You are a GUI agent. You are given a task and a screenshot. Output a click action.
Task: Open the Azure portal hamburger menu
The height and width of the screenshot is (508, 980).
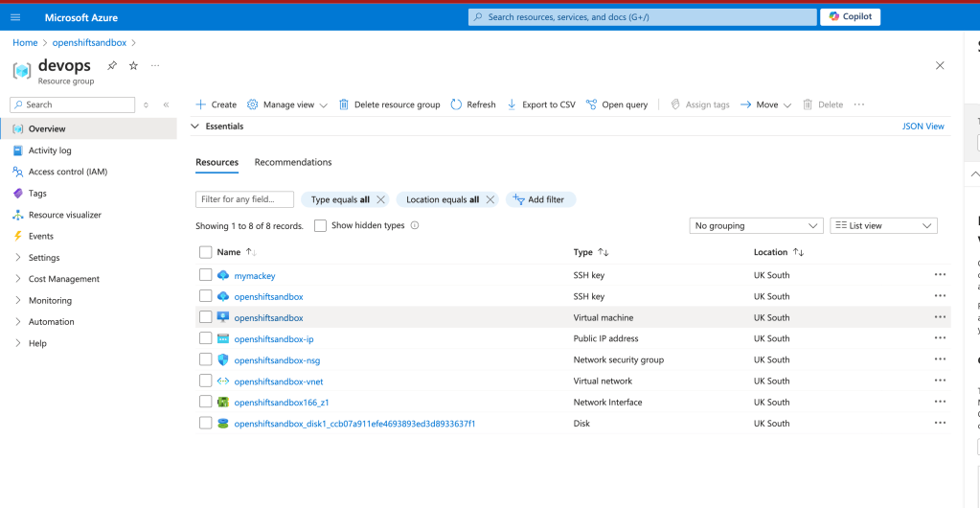pyautogui.click(x=15, y=17)
